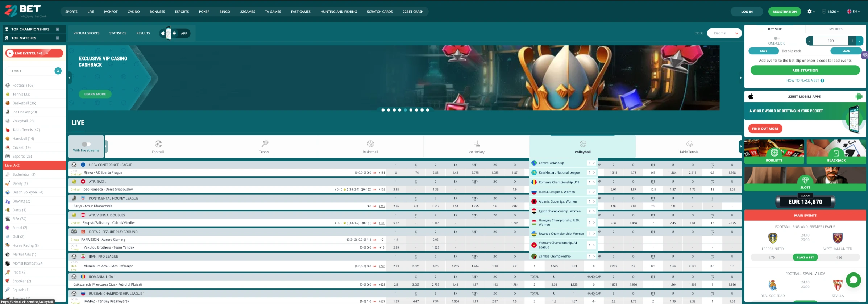Image resolution: width=868 pixels, height=304 pixels.
Task: Open the Casino menu item
Action: (133, 12)
